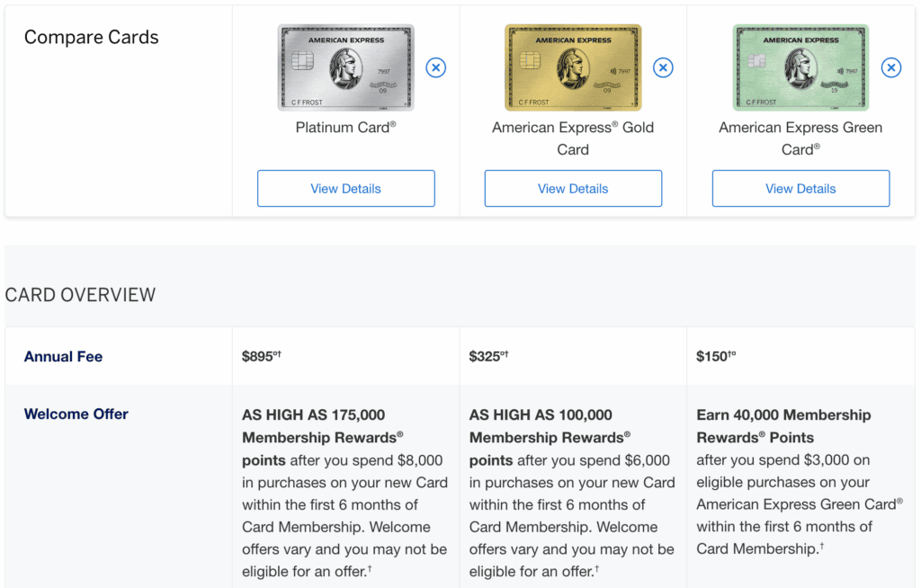View Details for the Gold Card
This screenshot has height=588, width=921.
coord(573,189)
